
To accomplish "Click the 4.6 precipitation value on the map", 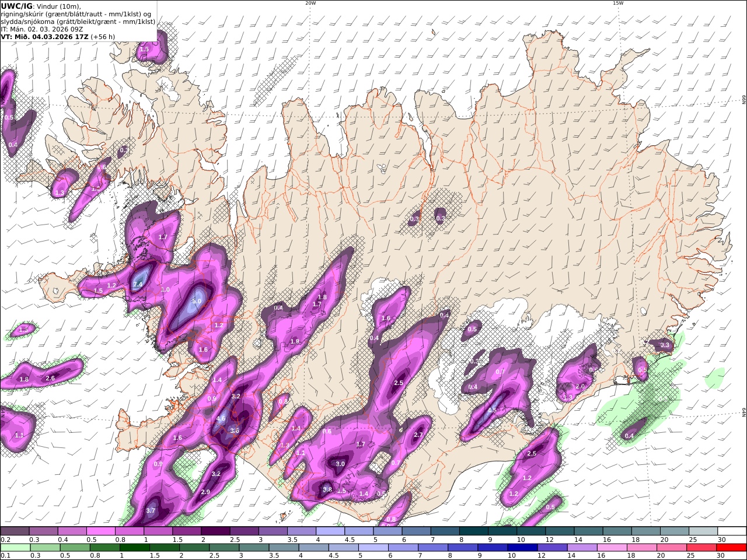I will pos(221,418).
